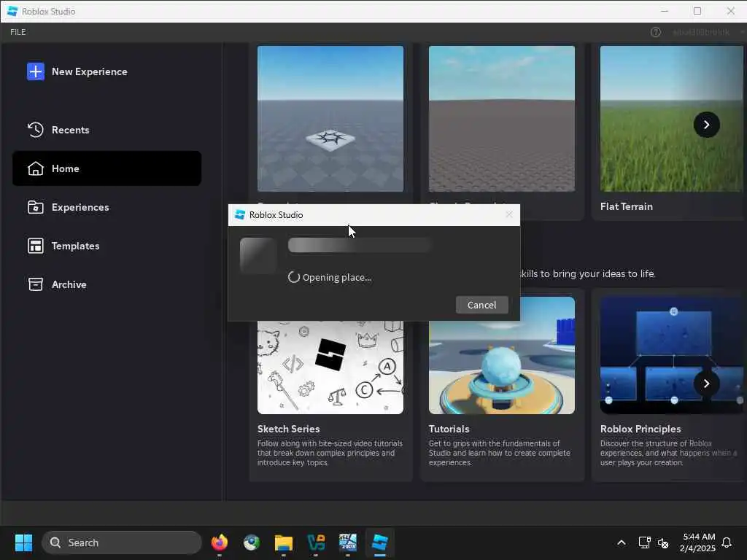Image resolution: width=747 pixels, height=560 pixels.
Task: Show hidden system tray icons
Action: (622, 542)
